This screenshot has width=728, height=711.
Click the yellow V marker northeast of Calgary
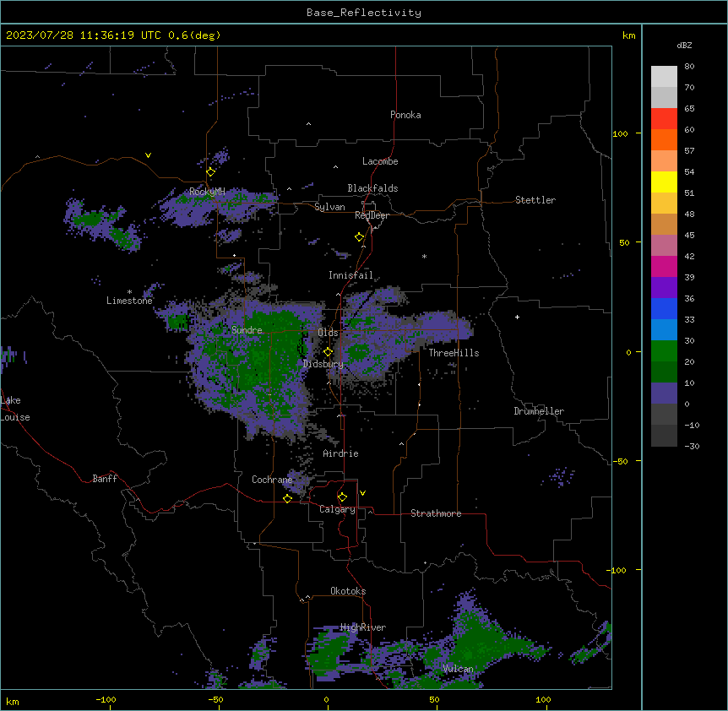(x=362, y=493)
